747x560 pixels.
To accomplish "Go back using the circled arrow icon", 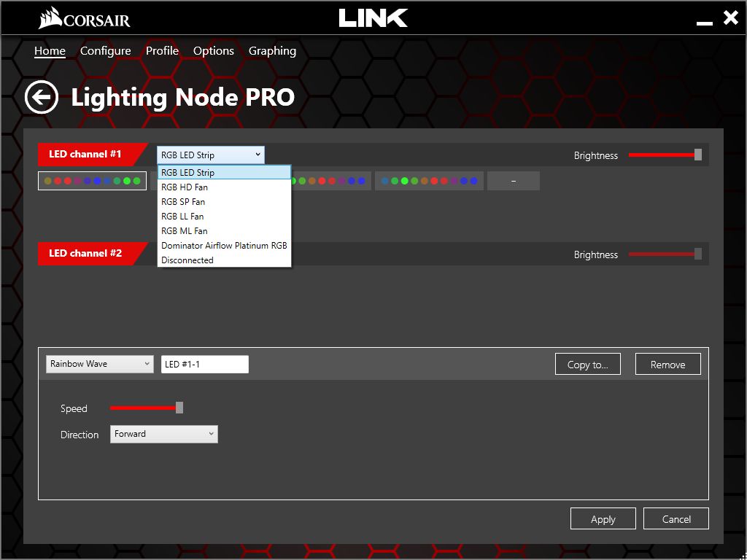I will [42, 97].
